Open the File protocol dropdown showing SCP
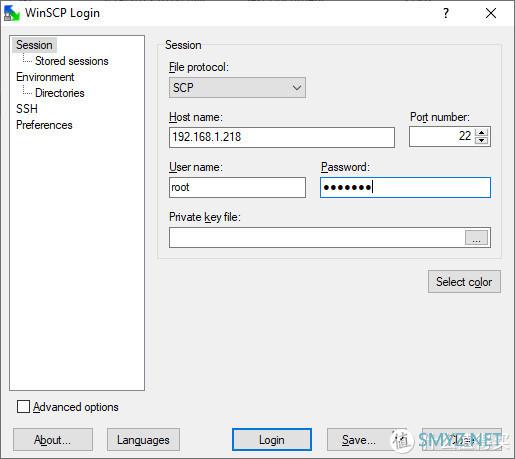The height and width of the screenshot is (459, 515). [x=237, y=88]
